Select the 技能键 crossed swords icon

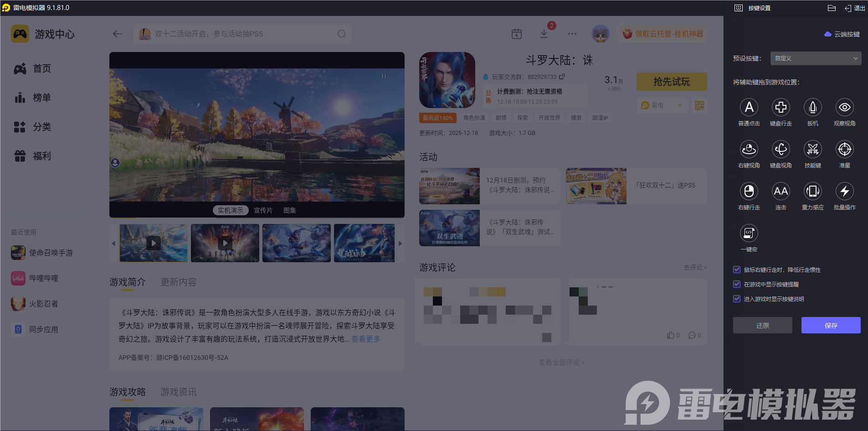812,149
